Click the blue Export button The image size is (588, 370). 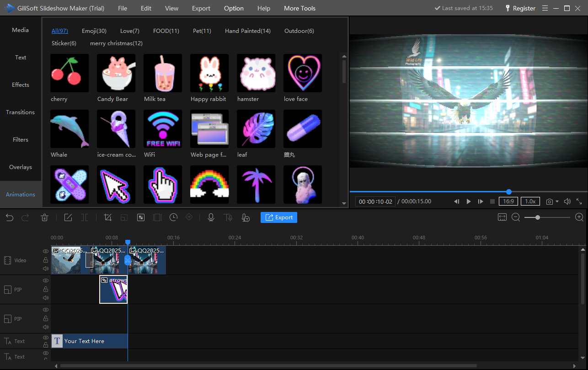[279, 217]
